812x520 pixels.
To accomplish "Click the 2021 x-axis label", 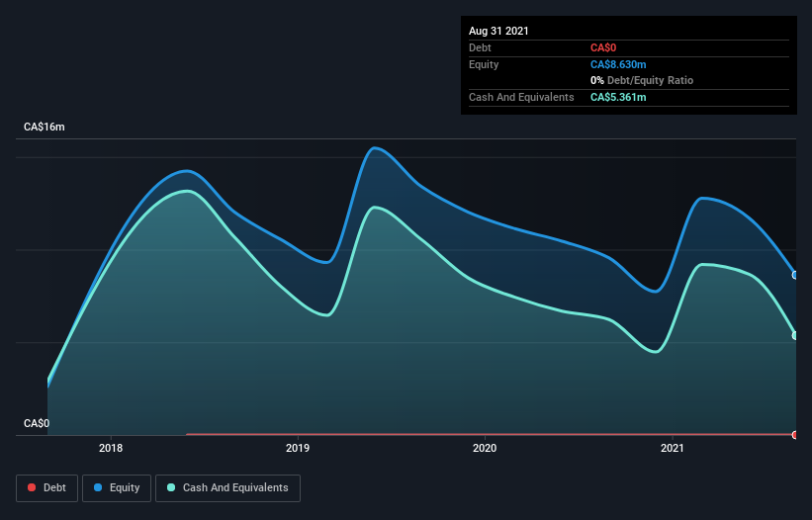I will pyautogui.click(x=673, y=448).
